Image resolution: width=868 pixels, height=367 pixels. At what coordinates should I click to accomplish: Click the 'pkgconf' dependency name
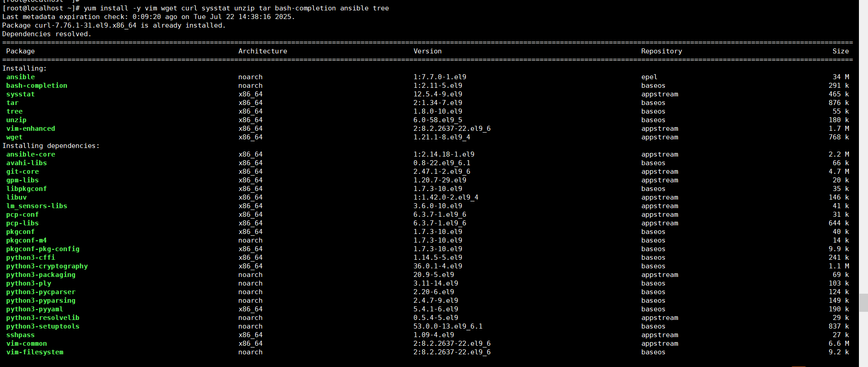click(20, 232)
